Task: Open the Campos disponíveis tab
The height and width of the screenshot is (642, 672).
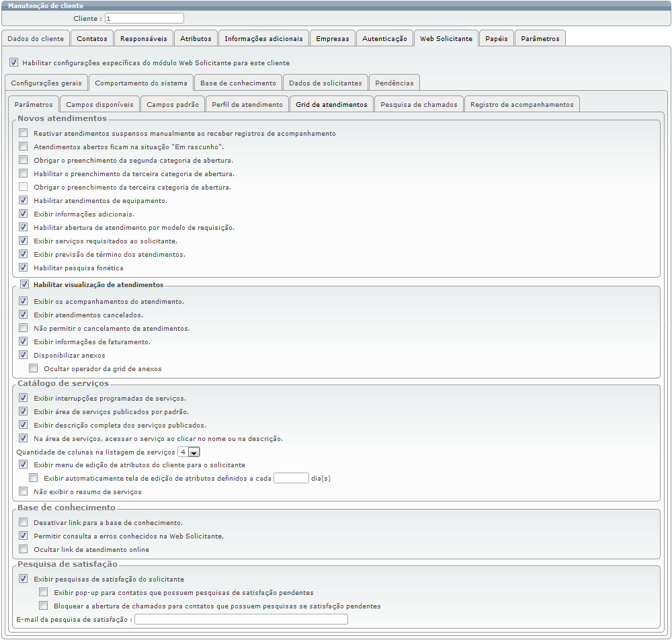Action: tap(100, 104)
